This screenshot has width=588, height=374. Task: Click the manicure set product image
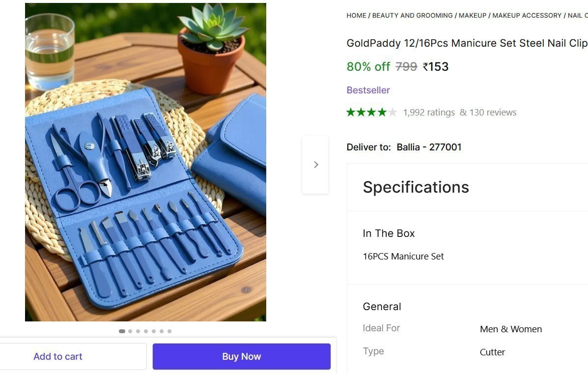pos(145,162)
